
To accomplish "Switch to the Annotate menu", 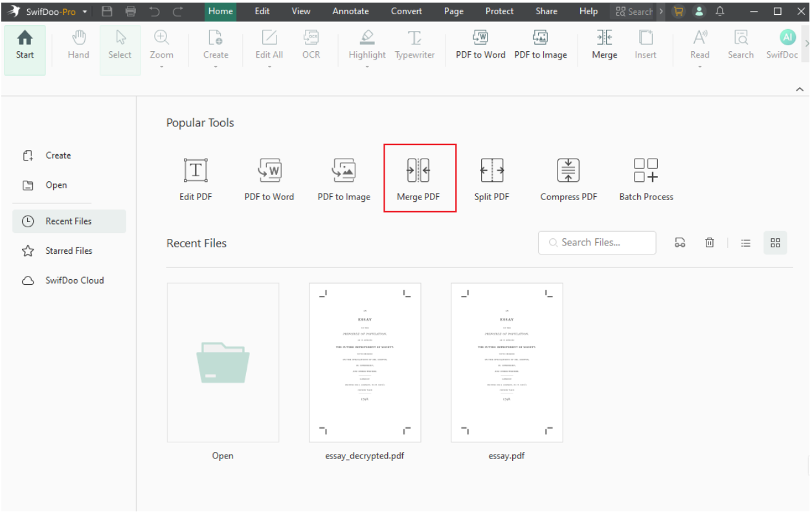I will pos(351,11).
